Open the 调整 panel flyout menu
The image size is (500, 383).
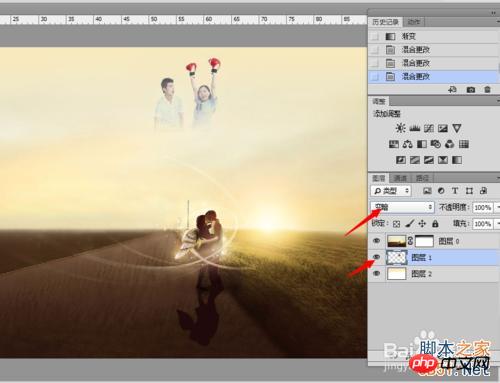pyautogui.click(x=498, y=101)
